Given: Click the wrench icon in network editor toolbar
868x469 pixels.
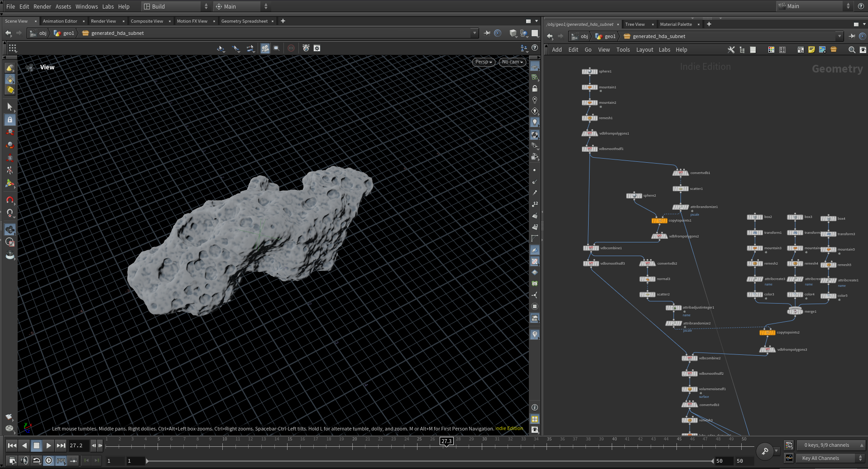Looking at the screenshot, I should pos(731,50).
